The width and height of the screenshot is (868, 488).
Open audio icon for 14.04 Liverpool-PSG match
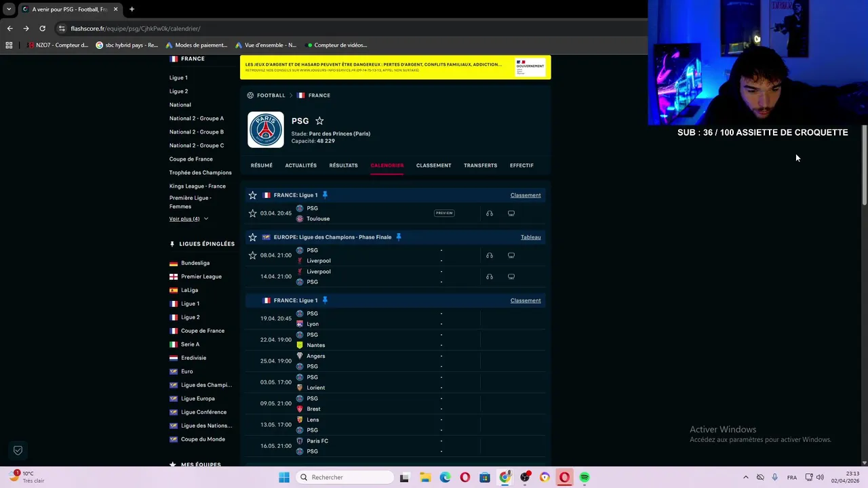pyautogui.click(x=490, y=277)
